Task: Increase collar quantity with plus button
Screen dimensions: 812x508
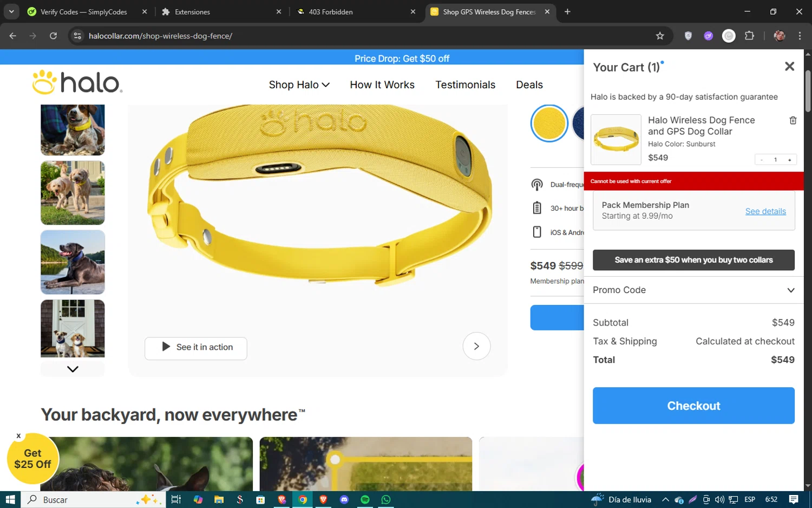Action: pos(790,160)
